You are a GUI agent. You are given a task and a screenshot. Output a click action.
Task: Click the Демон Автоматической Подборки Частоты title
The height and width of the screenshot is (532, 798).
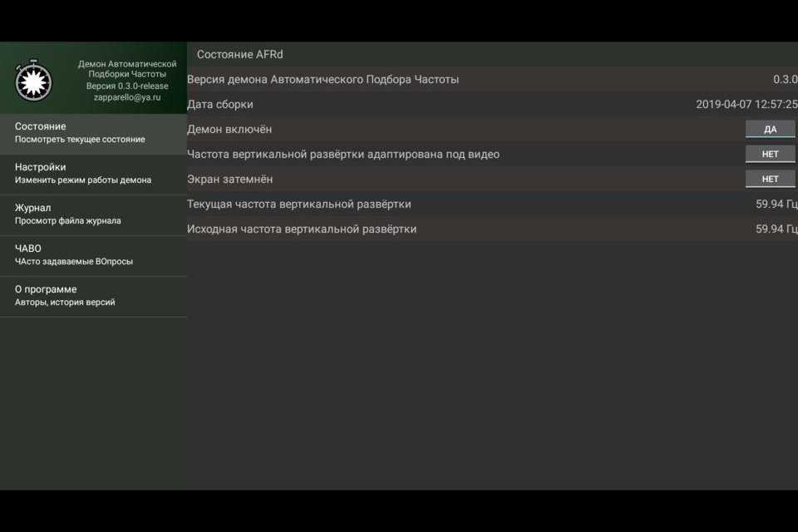(x=127, y=69)
